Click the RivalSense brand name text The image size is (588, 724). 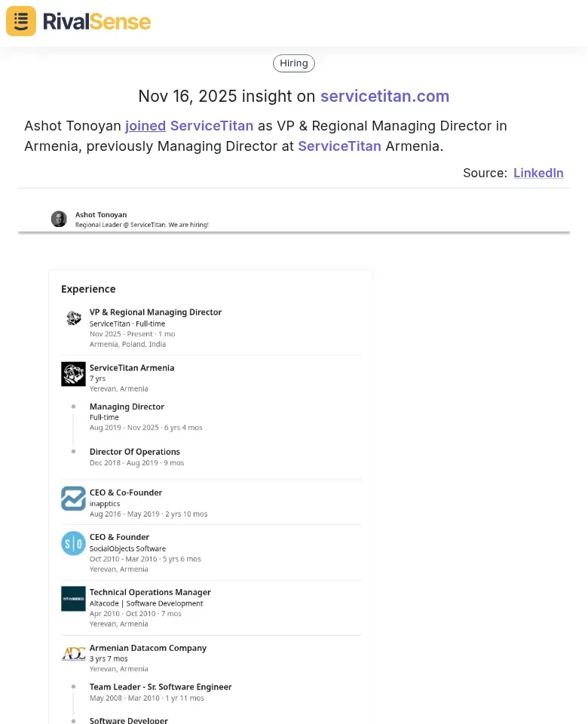coord(96,21)
